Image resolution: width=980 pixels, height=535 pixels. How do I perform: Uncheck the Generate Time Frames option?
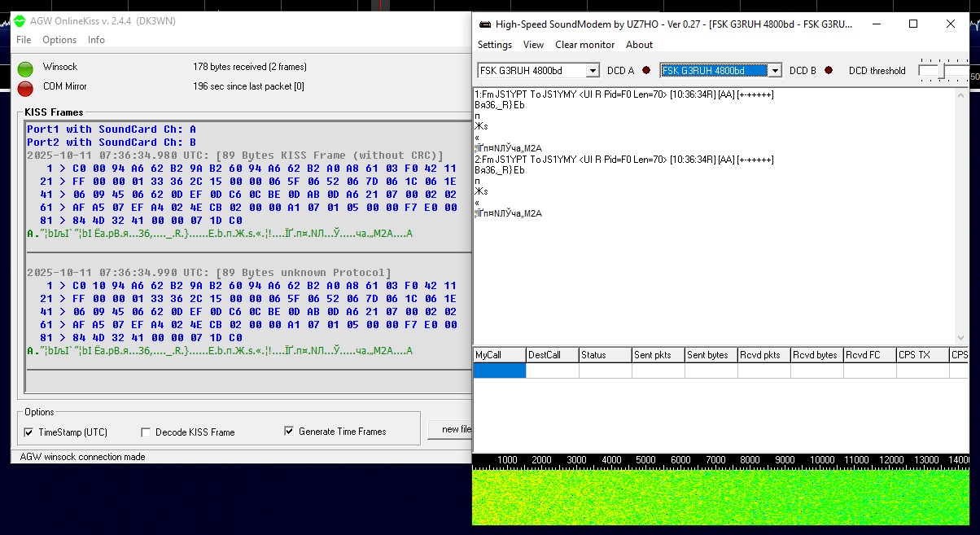coord(289,432)
